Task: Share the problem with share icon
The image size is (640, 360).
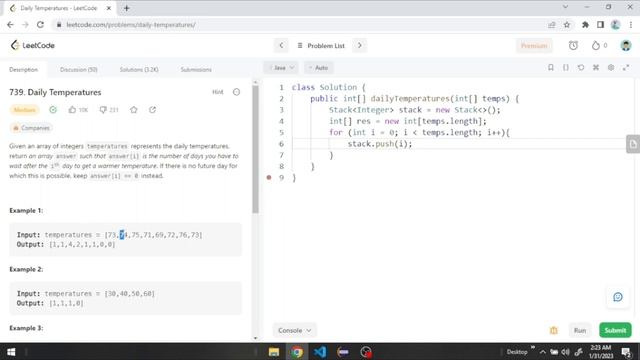Action: pyautogui.click(x=152, y=110)
